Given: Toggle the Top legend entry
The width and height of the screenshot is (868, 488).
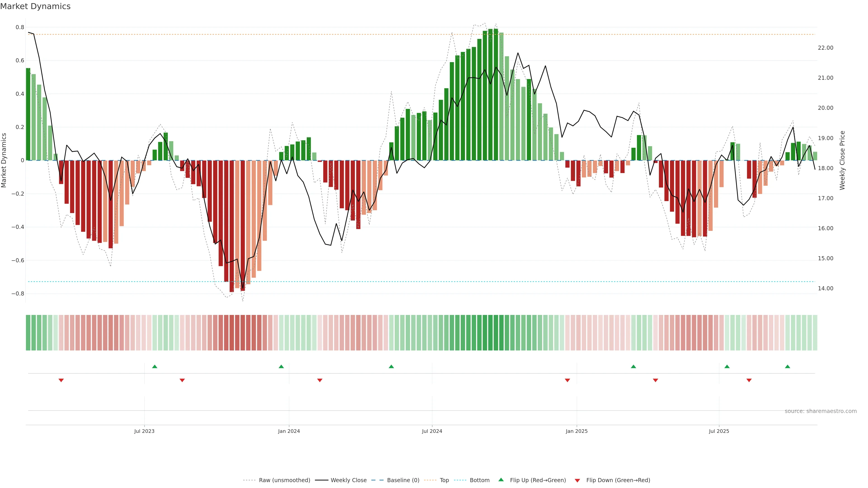Looking at the screenshot, I should pos(444,480).
